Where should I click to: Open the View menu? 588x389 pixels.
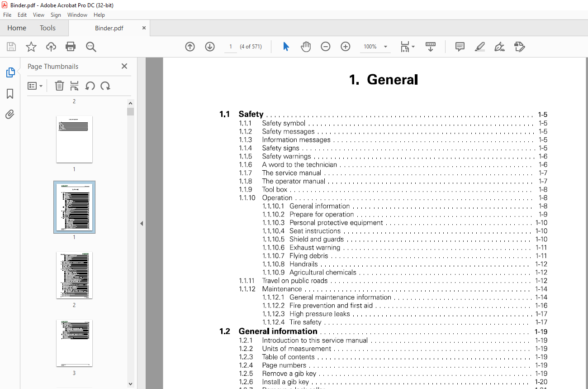[x=39, y=15]
